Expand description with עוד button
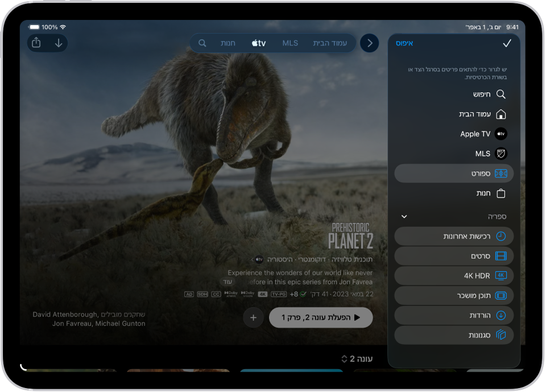This screenshot has width=546, height=392. point(227,282)
